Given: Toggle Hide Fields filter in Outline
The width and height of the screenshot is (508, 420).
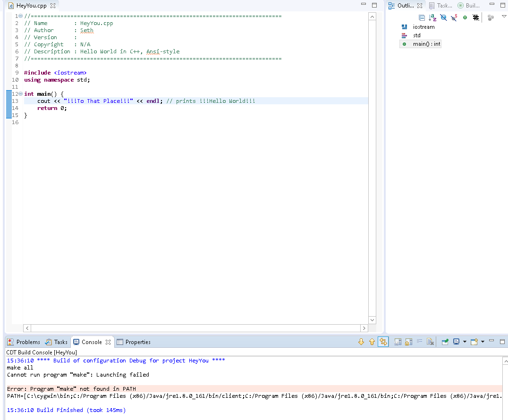Looking at the screenshot, I should [x=443, y=18].
